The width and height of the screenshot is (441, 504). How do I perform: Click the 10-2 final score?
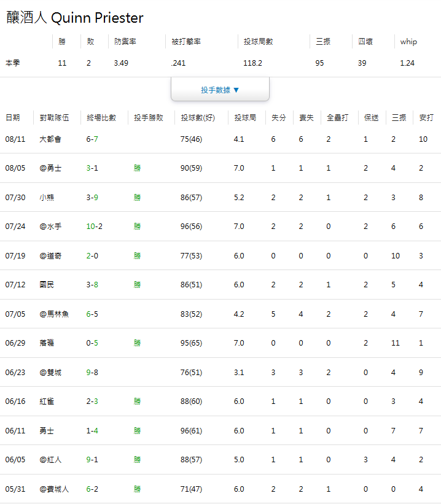click(x=94, y=227)
